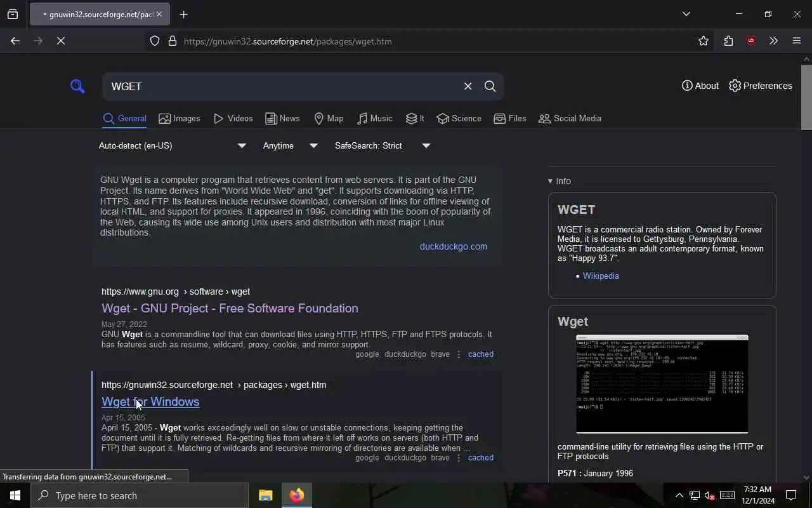Open the Anytime time range dropdown

[291, 146]
